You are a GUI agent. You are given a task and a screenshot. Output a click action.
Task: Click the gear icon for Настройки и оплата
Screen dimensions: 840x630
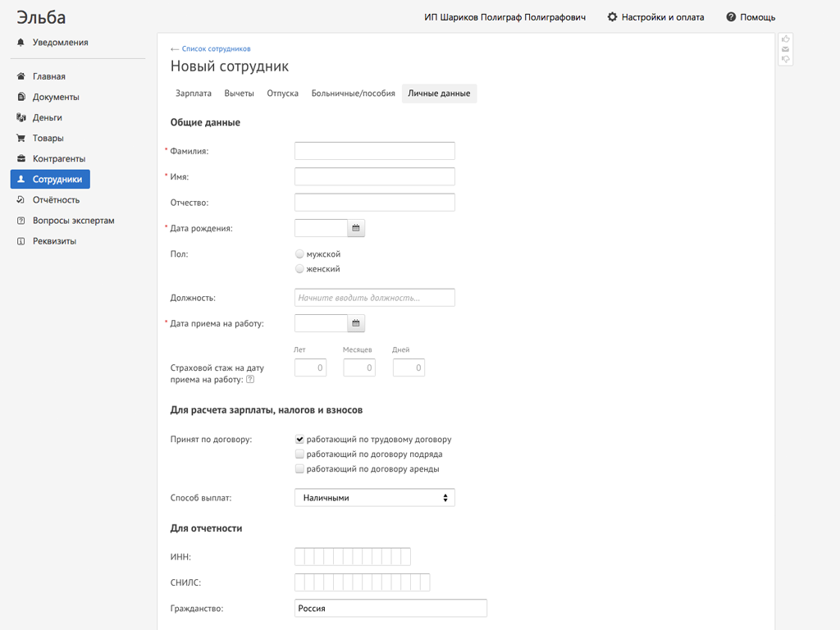(x=612, y=17)
